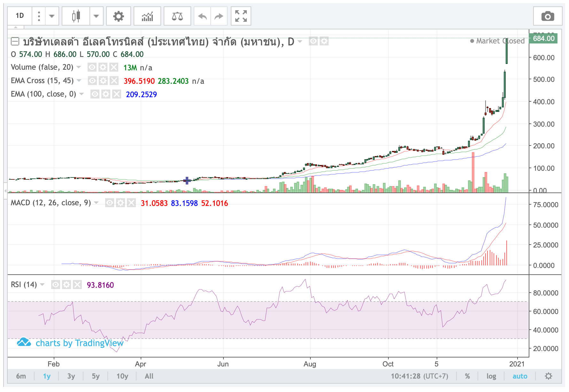Image resolution: width=569 pixels, height=392 pixels.
Task: Expand the chart style dropdown arrow
Action: point(96,16)
